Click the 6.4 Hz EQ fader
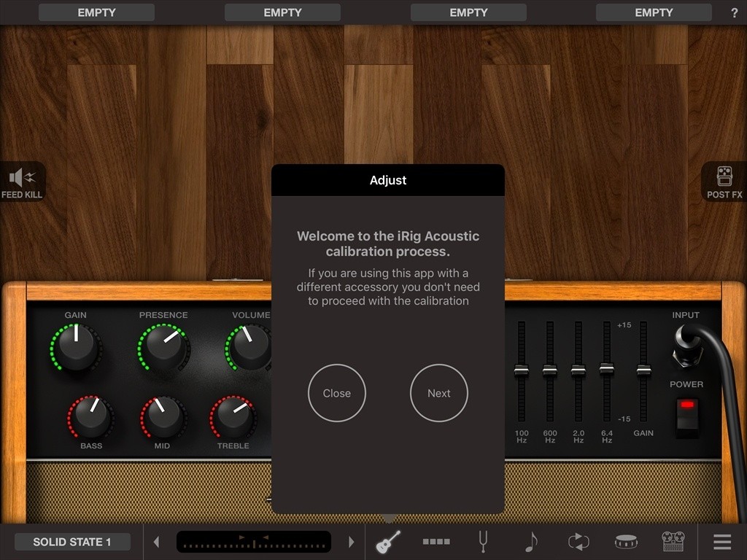This screenshot has width=747, height=560. coord(606,368)
